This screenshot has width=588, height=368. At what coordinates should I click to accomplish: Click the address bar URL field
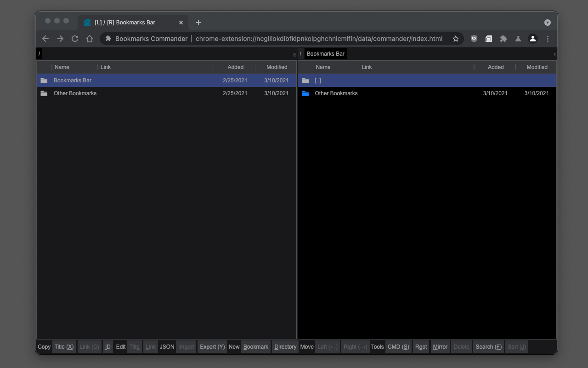pos(319,39)
